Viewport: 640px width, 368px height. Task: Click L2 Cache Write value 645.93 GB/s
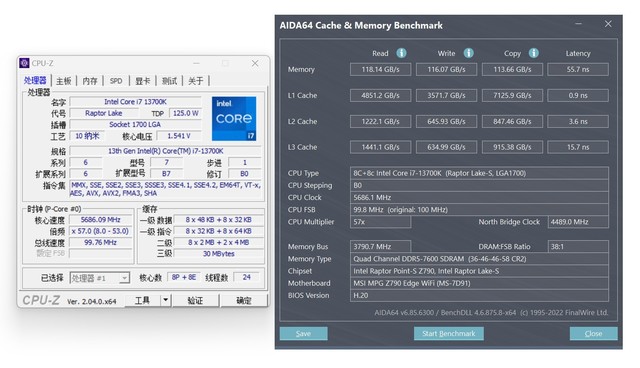point(446,122)
